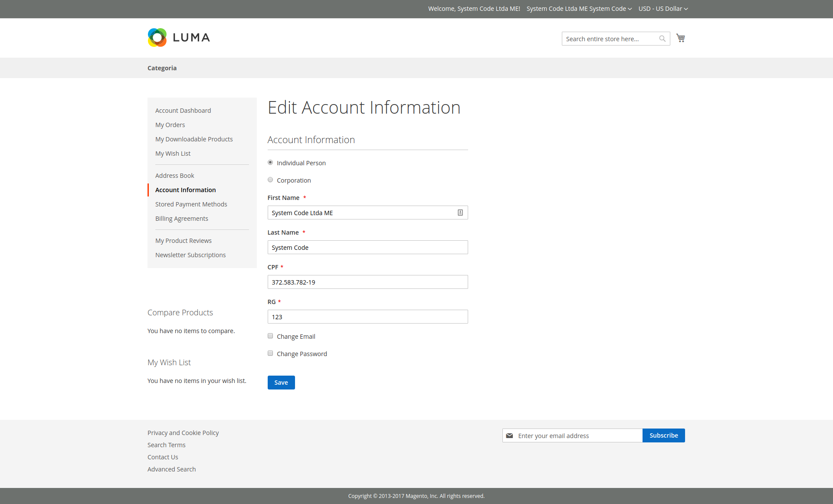Select the Corporation radio button
This screenshot has height=504, width=833.
coord(270,180)
